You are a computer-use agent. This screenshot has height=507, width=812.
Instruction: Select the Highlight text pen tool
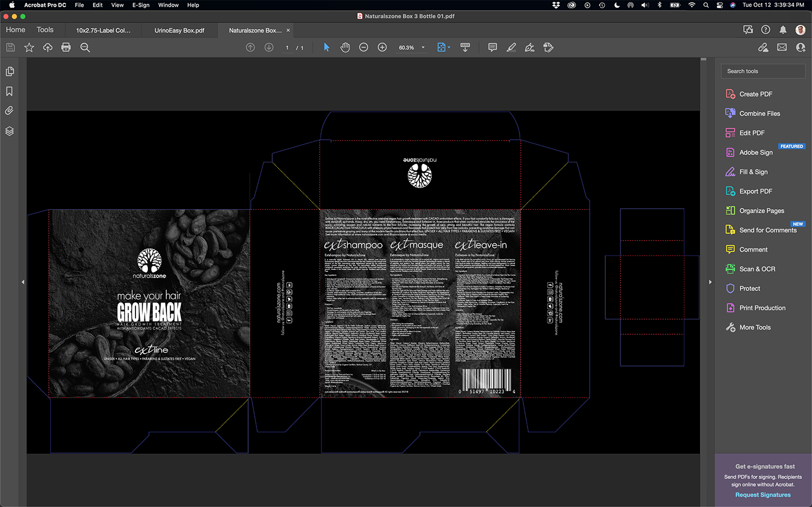click(511, 48)
